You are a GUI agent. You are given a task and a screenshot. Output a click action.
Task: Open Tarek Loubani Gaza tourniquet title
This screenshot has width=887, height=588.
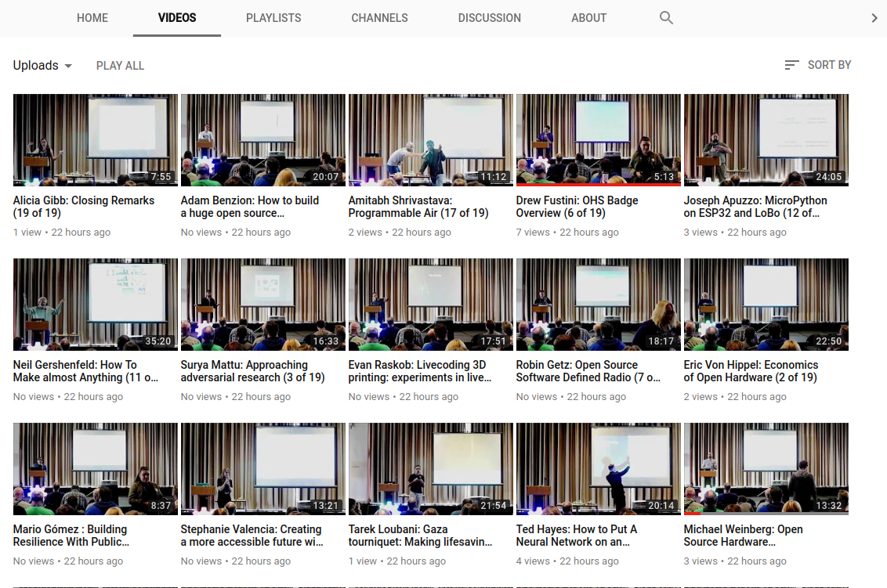(420, 536)
